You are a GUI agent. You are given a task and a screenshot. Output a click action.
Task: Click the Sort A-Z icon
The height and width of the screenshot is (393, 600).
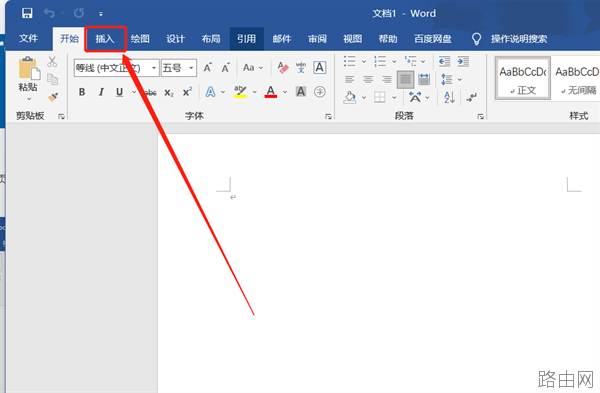tap(449, 97)
